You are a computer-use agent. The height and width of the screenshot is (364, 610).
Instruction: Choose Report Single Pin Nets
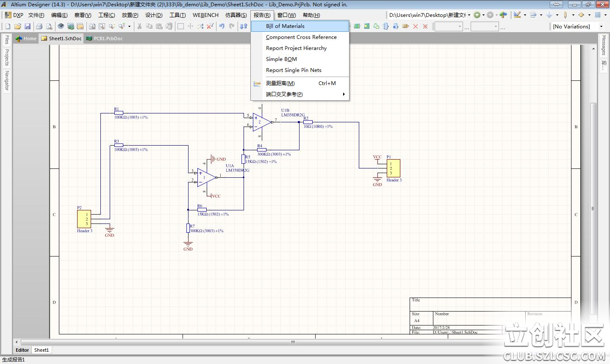pyautogui.click(x=300, y=70)
